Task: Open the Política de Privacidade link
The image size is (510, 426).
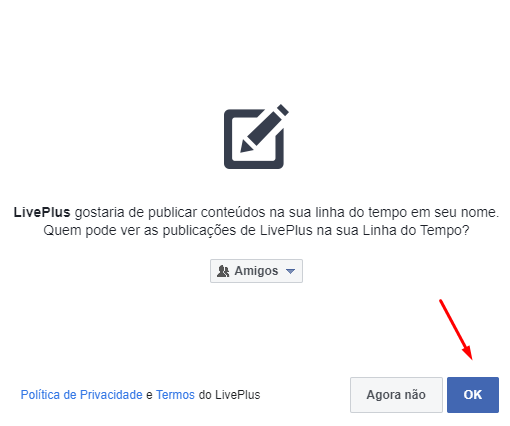Action: click(81, 395)
